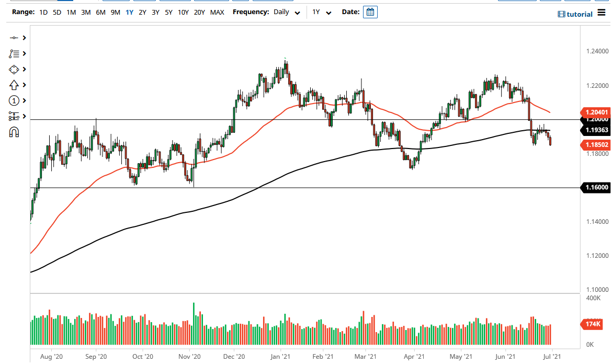Click the 1.20401 red price label
This screenshot has width=612, height=364.
[596, 112]
